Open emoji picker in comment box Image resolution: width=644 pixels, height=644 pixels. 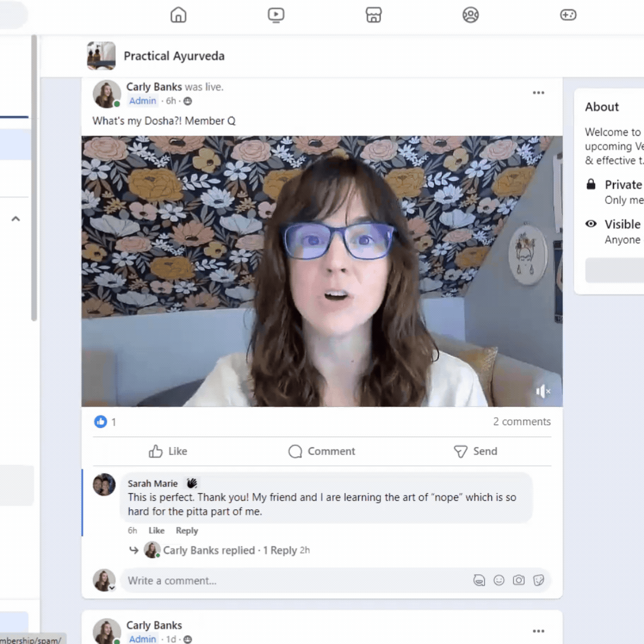(x=499, y=580)
